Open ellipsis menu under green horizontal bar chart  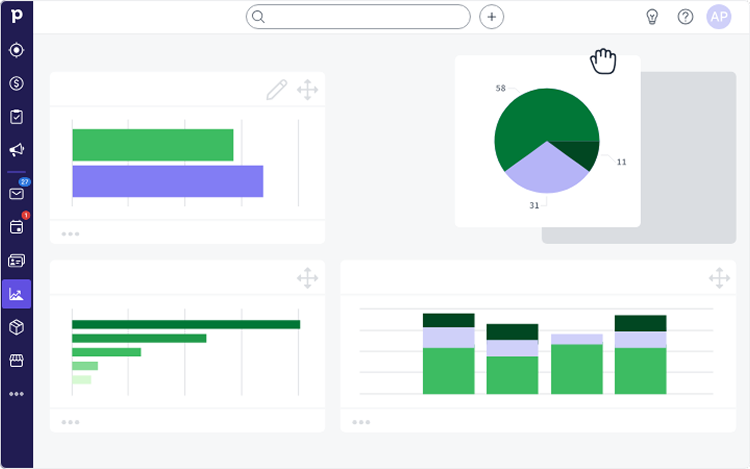(70, 422)
